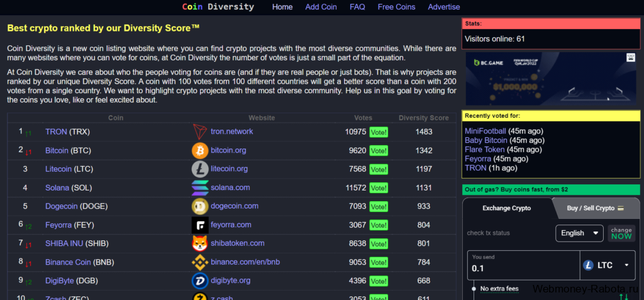The image size is (644, 300).
Task: Open the Binance Coin page link
Action: click(x=68, y=262)
